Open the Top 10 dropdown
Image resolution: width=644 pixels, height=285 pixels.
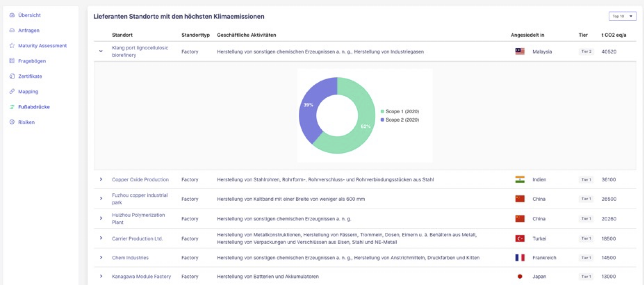coord(622,16)
